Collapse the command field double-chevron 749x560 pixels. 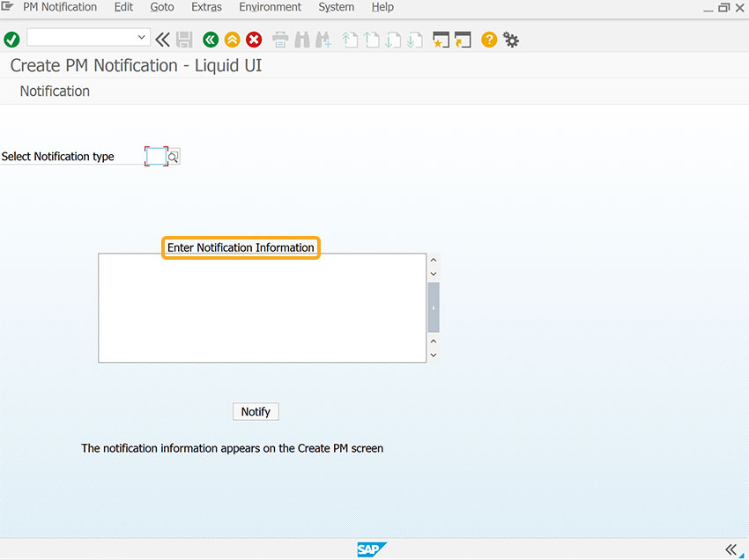162,40
